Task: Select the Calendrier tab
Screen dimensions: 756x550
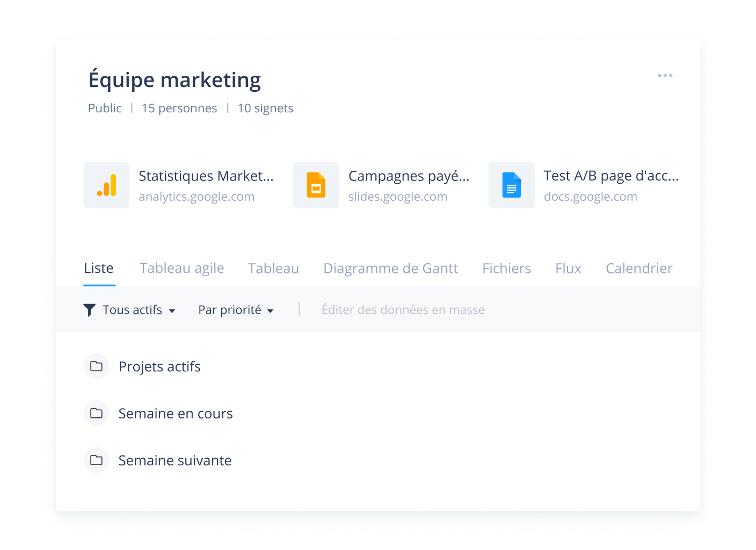Action: (x=638, y=268)
